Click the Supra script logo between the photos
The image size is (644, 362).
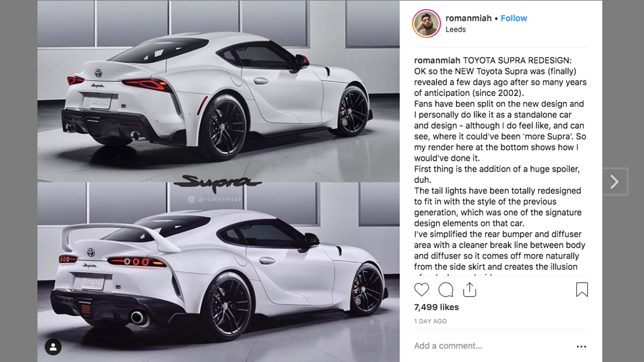[x=218, y=182]
